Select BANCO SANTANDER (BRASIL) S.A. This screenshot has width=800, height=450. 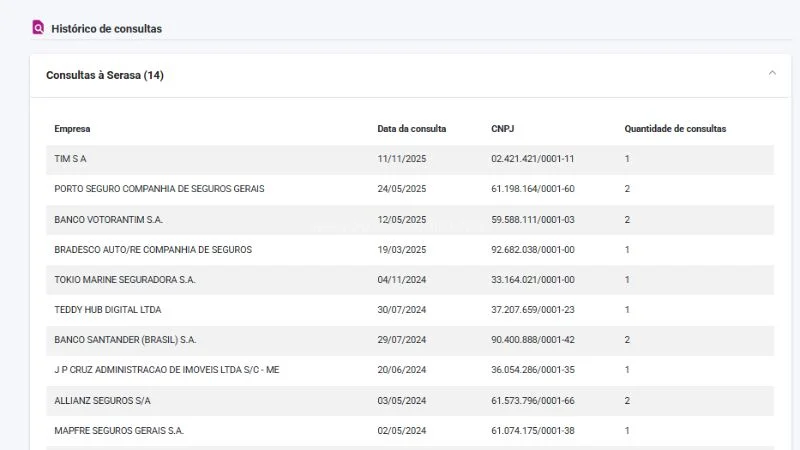point(125,340)
